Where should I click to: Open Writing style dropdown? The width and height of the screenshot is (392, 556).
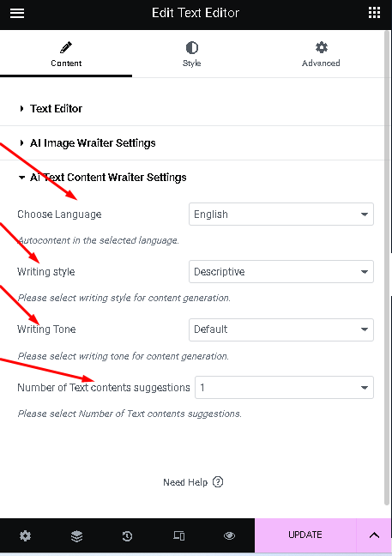click(281, 272)
